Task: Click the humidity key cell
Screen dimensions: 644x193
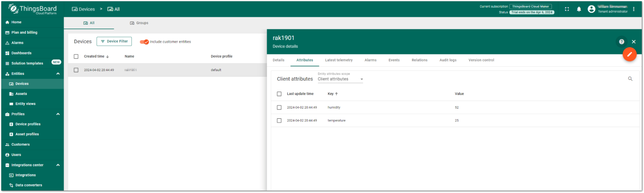Action: point(334,108)
